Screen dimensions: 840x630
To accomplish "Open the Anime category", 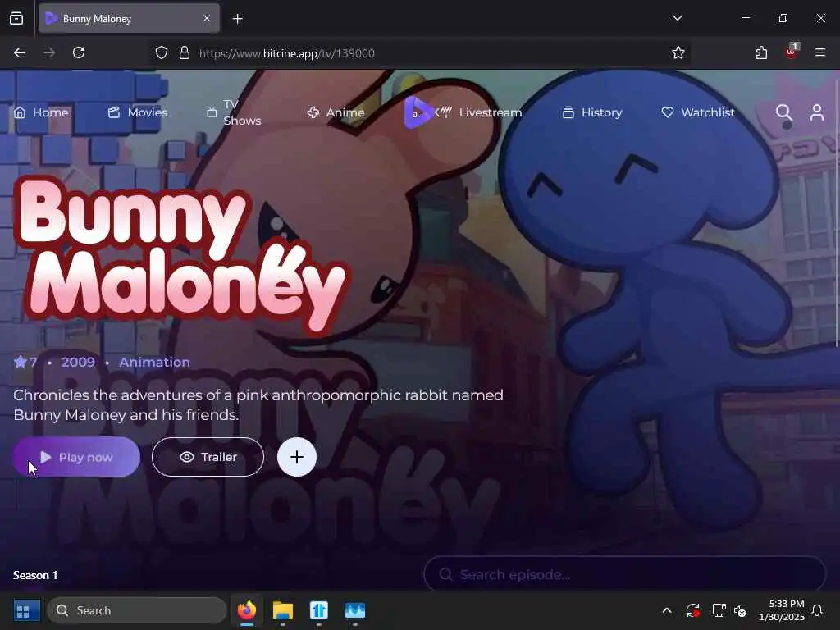I will tap(336, 112).
